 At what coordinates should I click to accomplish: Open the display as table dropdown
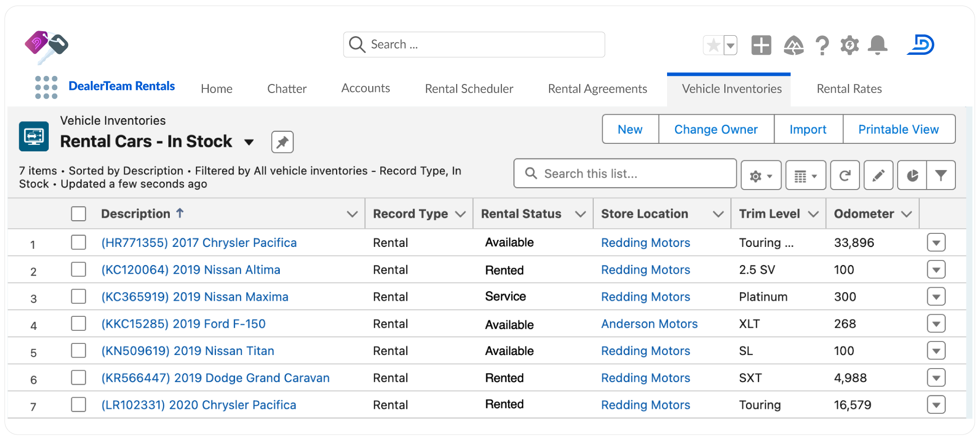coord(806,175)
